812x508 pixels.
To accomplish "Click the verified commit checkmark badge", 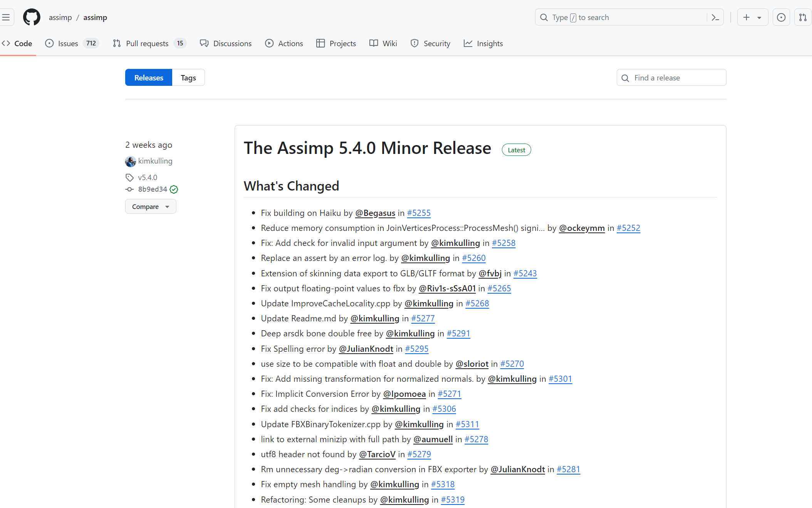I will 174,189.
